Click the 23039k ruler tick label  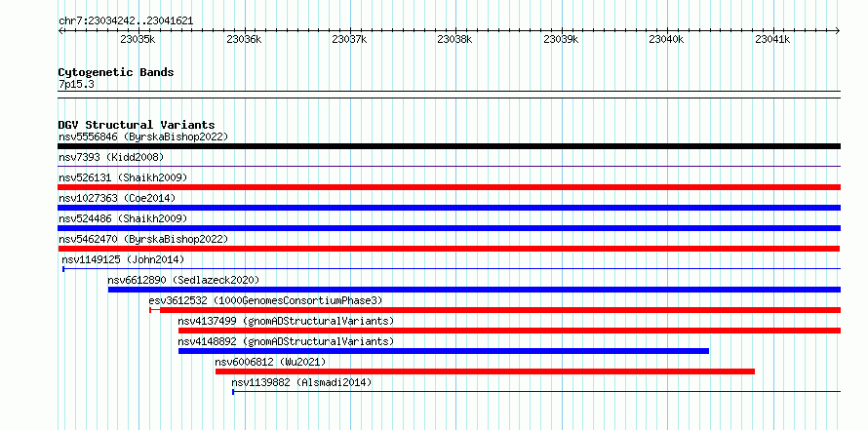[x=562, y=39]
